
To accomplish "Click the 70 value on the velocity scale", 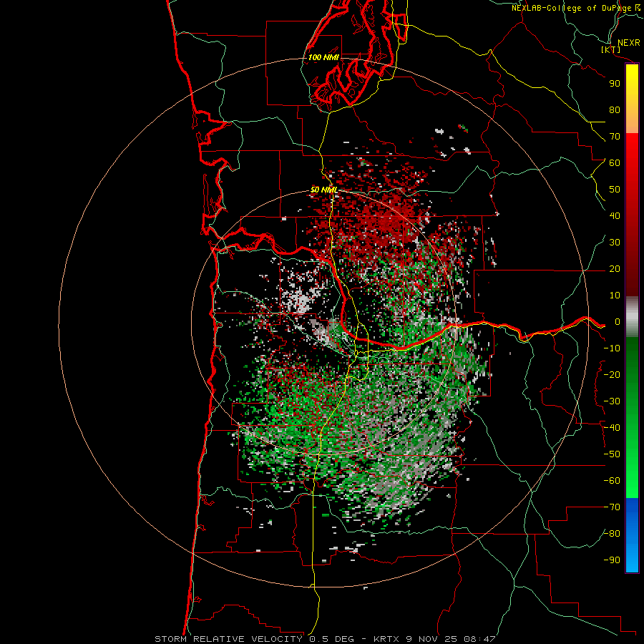I will point(615,137).
